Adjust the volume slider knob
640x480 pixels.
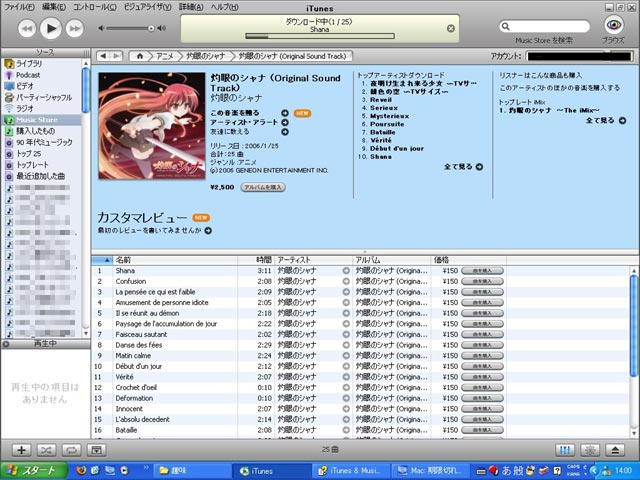coord(151,28)
